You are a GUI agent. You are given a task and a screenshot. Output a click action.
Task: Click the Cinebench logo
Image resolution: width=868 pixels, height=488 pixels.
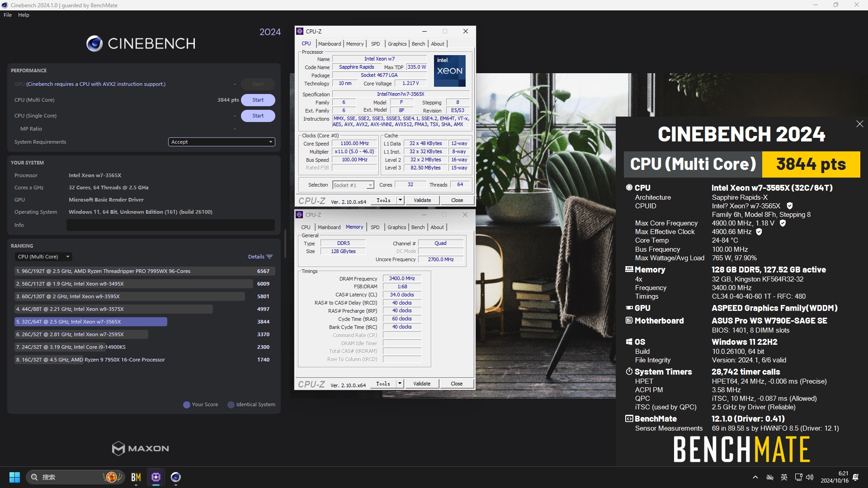[141, 43]
